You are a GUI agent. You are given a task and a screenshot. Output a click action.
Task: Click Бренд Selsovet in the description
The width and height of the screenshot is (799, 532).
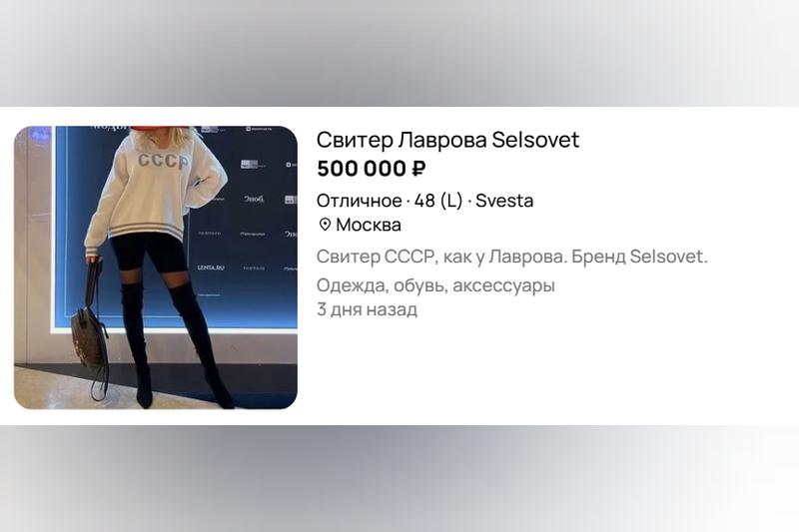click(639, 257)
